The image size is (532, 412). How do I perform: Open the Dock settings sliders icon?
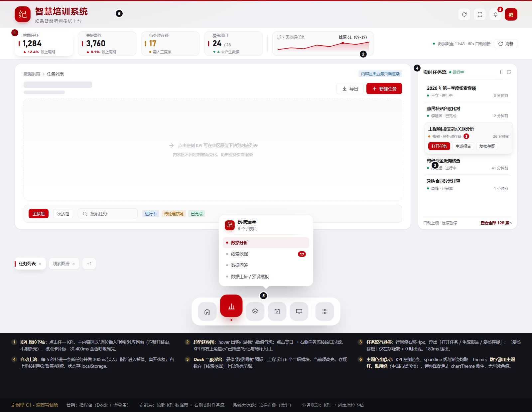[x=325, y=311]
